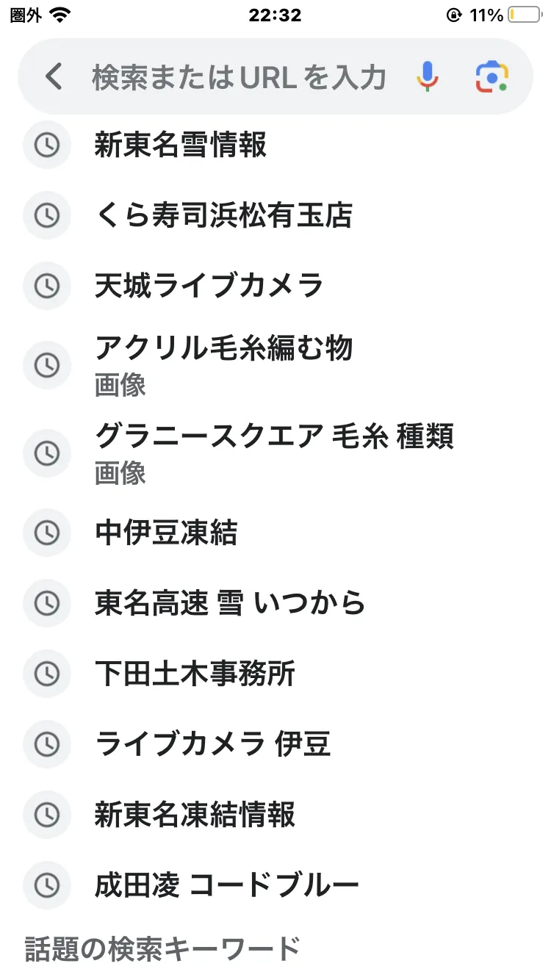Tap clock icon next to 成田凌 コードブルー
Image resolution: width=551 pixels, height=980 pixels.
(x=47, y=885)
